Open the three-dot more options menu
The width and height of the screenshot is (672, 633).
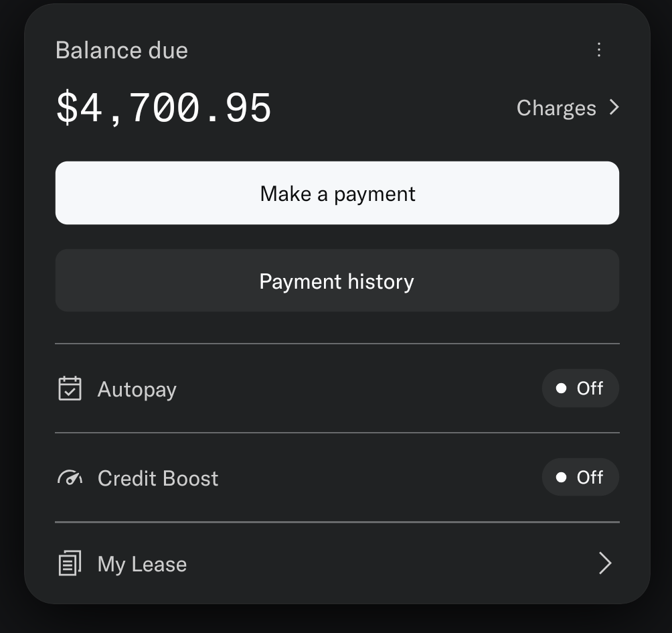599,50
